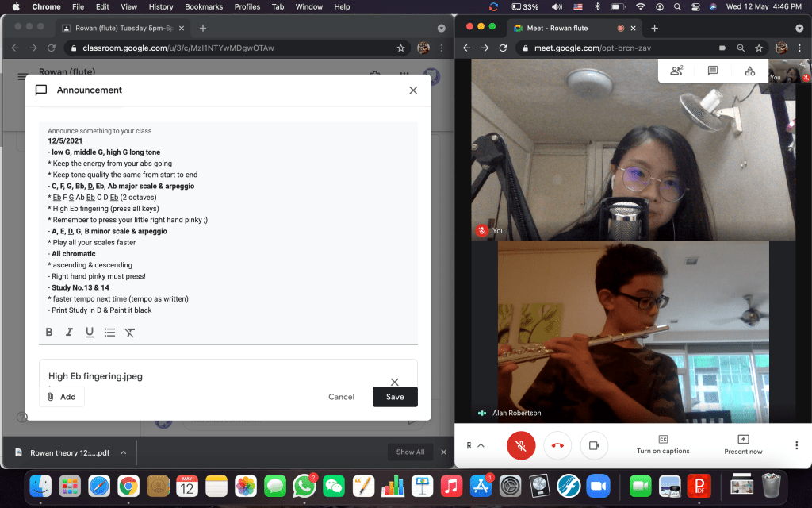Viewport: 812px width, 508px height.
Task: Unmute the microphone in Meet
Action: pos(521,445)
